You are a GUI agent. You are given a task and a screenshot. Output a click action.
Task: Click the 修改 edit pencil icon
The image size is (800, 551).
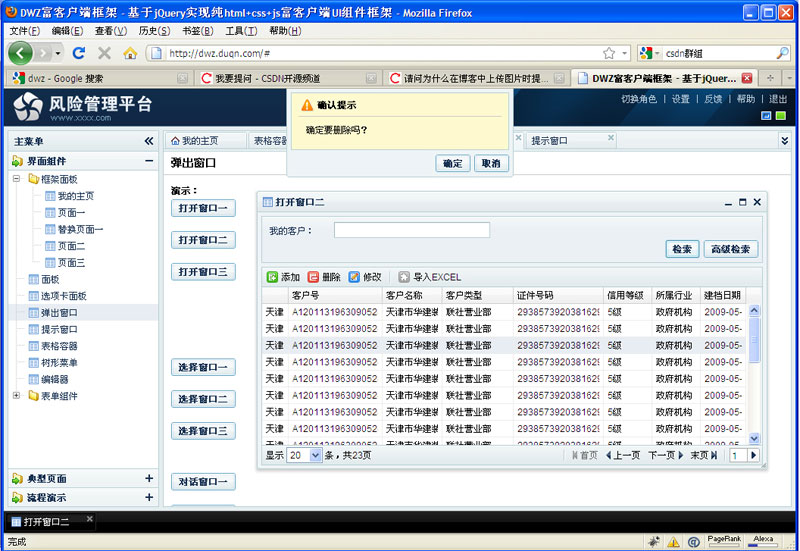pos(354,277)
